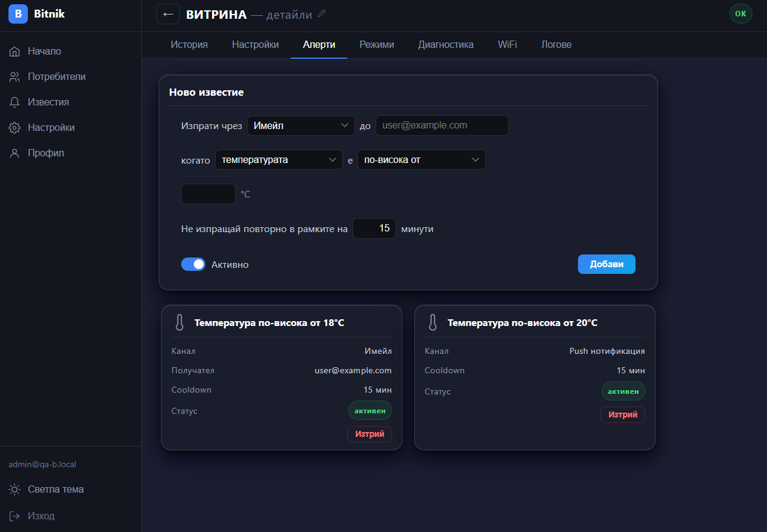Click the sun icon for Светла тема
This screenshot has height=532, width=767.
click(x=15, y=490)
